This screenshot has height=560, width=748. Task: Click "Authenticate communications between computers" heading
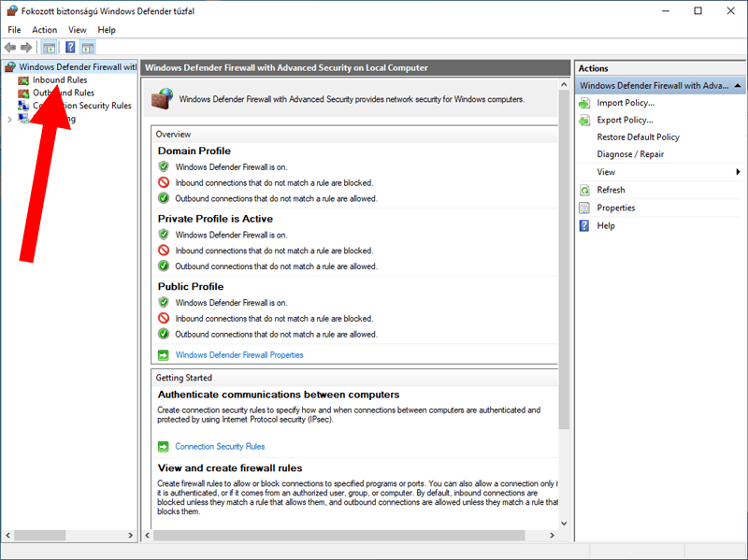pos(279,395)
